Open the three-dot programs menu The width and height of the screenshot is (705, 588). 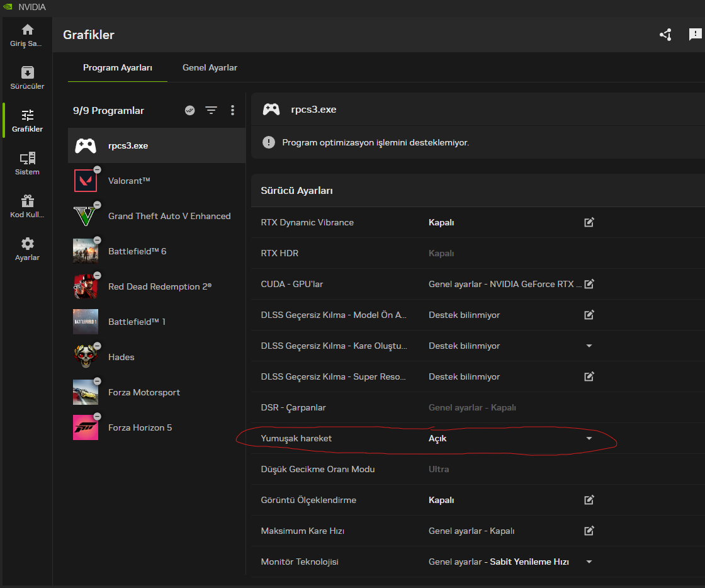coord(232,110)
